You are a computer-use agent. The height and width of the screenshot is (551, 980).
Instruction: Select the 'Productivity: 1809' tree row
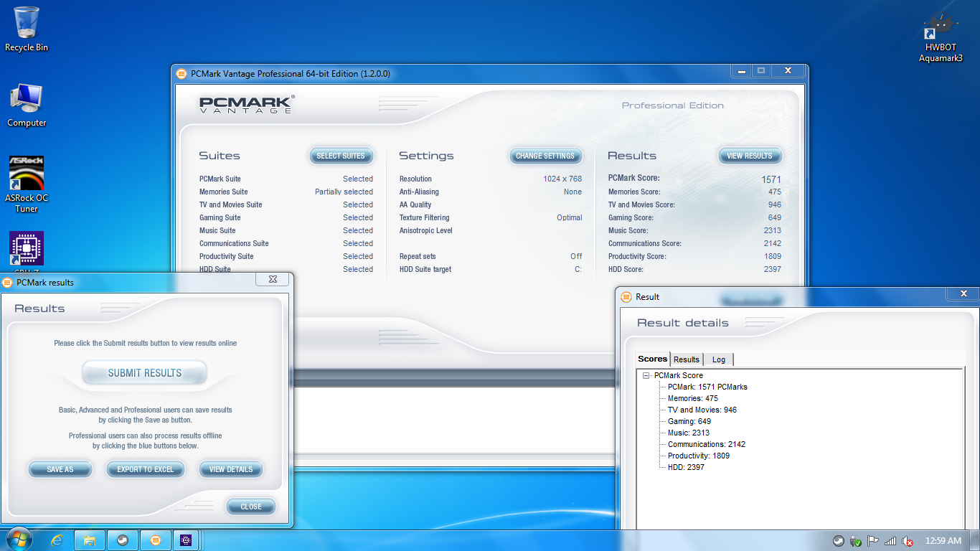pyautogui.click(x=699, y=456)
